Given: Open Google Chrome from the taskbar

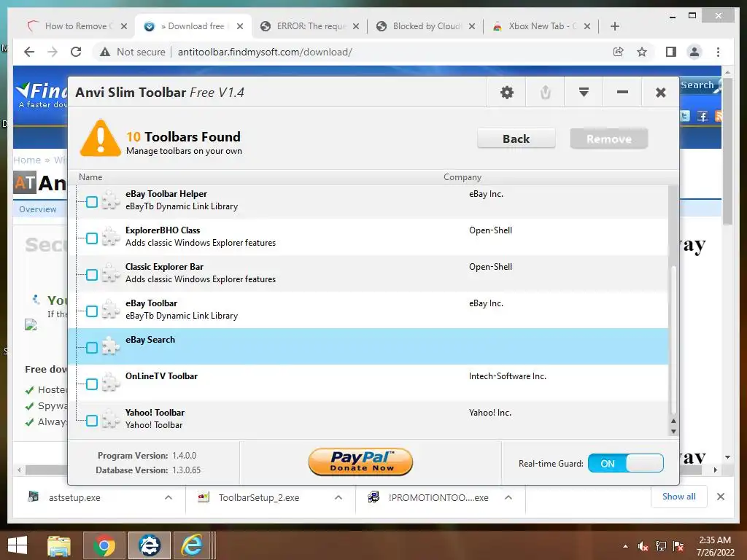Looking at the screenshot, I should (x=104, y=545).
